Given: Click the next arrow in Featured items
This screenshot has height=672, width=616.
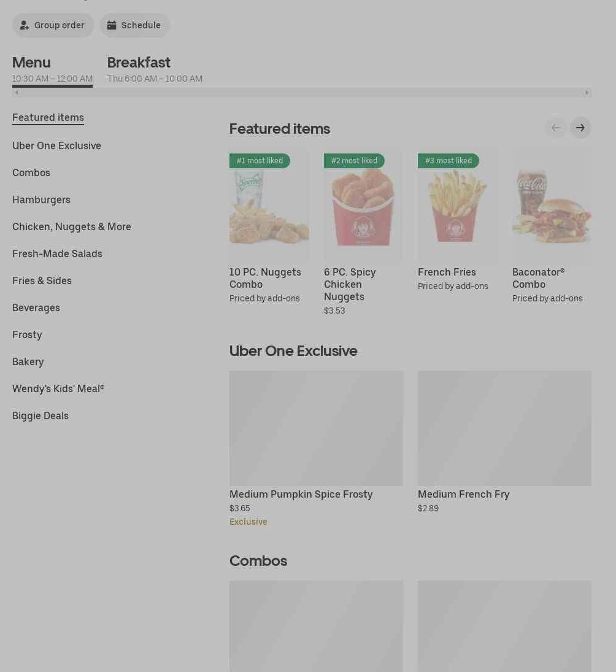Looking at the screenshot, I should click(580, 128).
